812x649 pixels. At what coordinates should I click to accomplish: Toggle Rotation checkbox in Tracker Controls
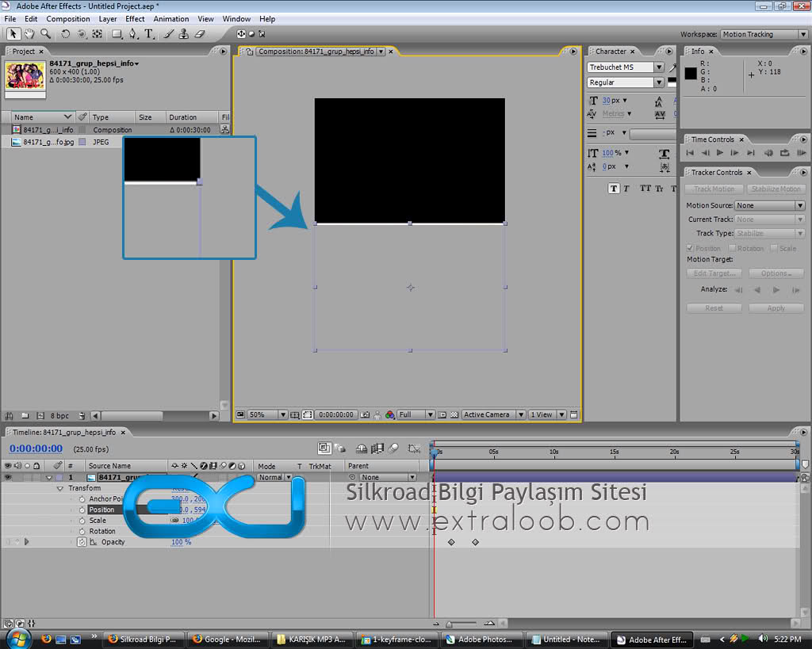click(x=732, y=248)
